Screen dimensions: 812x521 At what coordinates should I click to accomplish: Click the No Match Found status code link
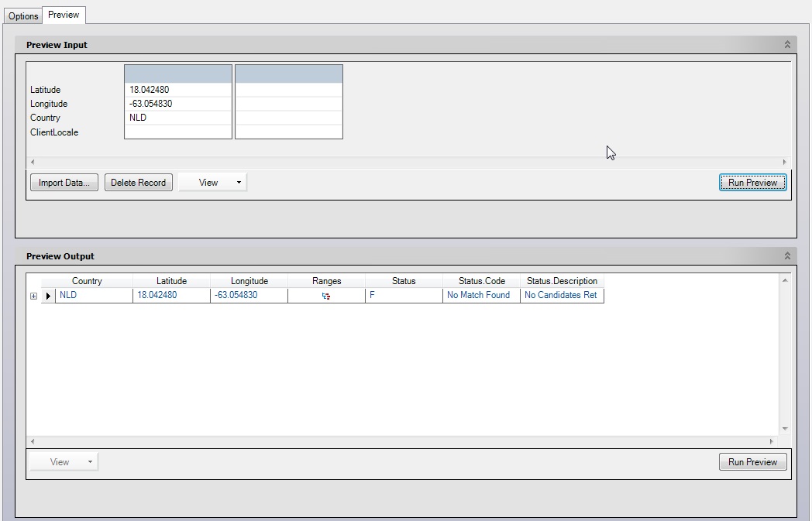479,295
